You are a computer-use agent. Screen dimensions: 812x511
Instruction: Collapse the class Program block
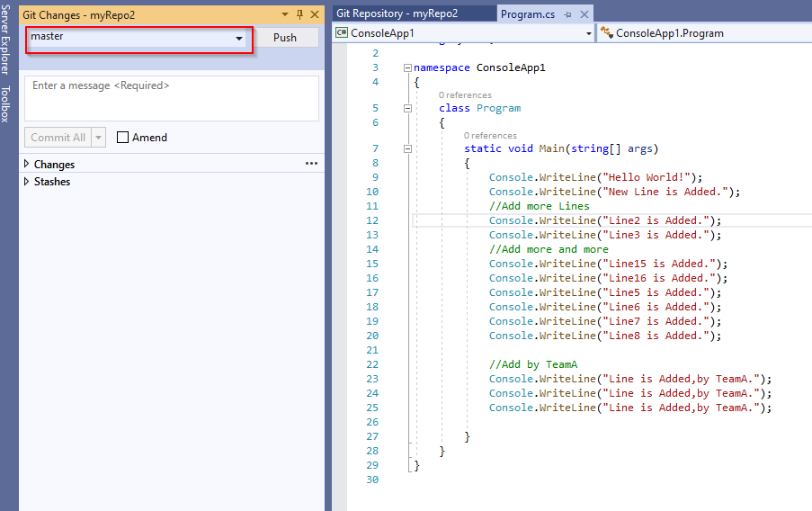(x=407, y=108)
